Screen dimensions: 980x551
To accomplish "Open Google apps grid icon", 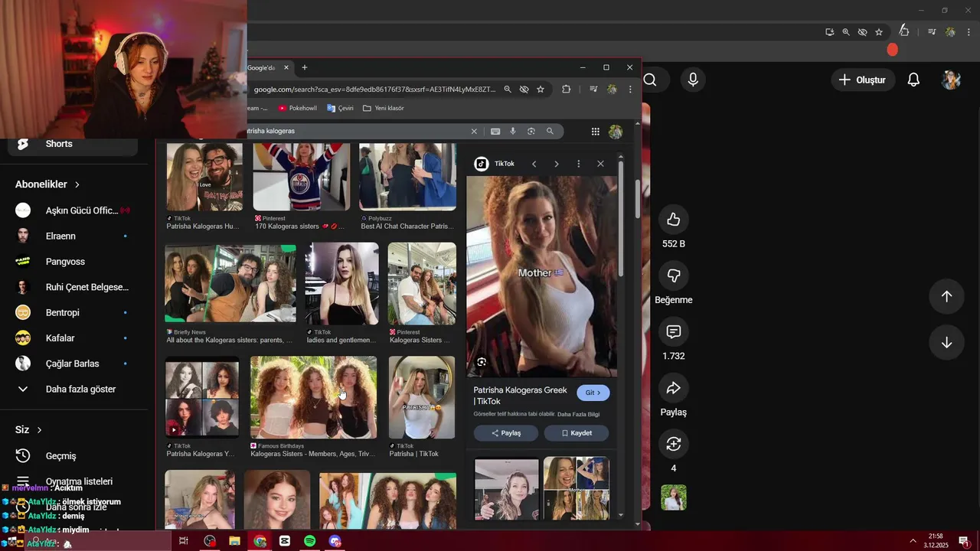I will point(595,132).
